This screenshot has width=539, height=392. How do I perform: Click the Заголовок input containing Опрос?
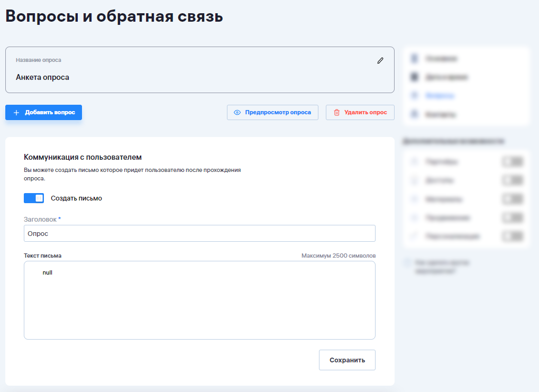click(199, 233)
